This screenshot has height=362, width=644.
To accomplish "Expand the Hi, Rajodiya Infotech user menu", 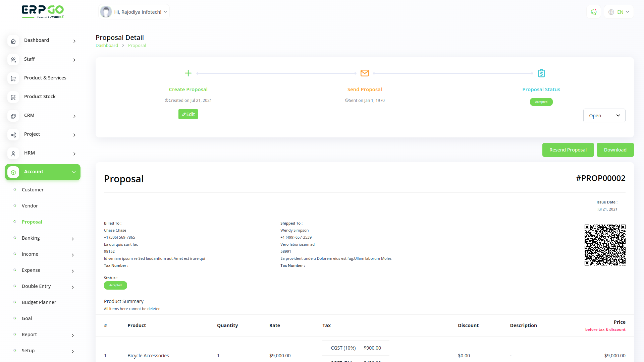I will point(134,12).
